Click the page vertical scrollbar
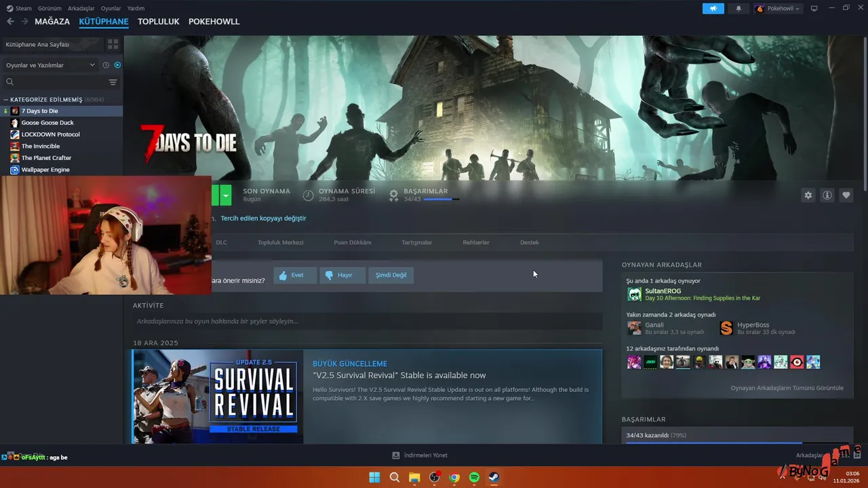 (865, 113)
